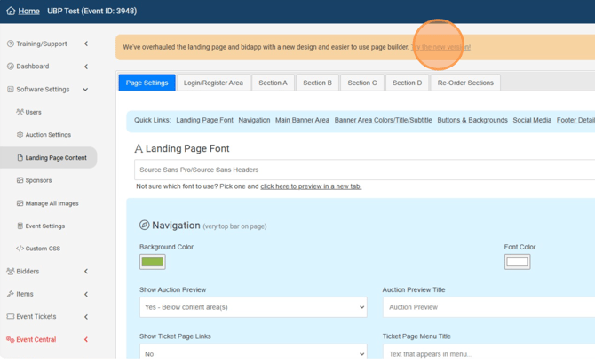The image size is (595, 364).
Task: Open Auction Settings in sidebar
Action: click(47, 135)
